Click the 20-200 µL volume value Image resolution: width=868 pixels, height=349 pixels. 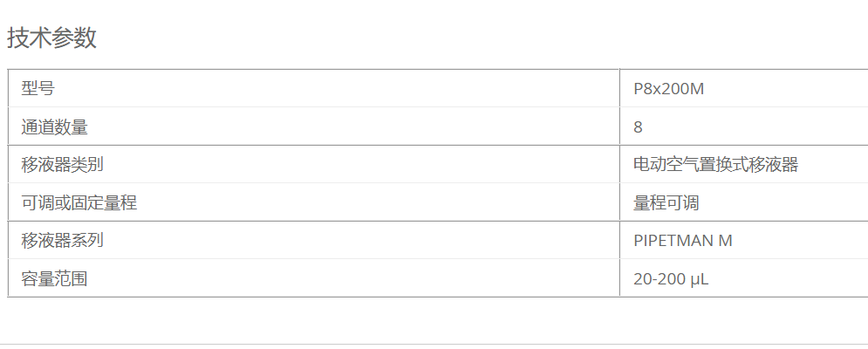pos(671,278)
